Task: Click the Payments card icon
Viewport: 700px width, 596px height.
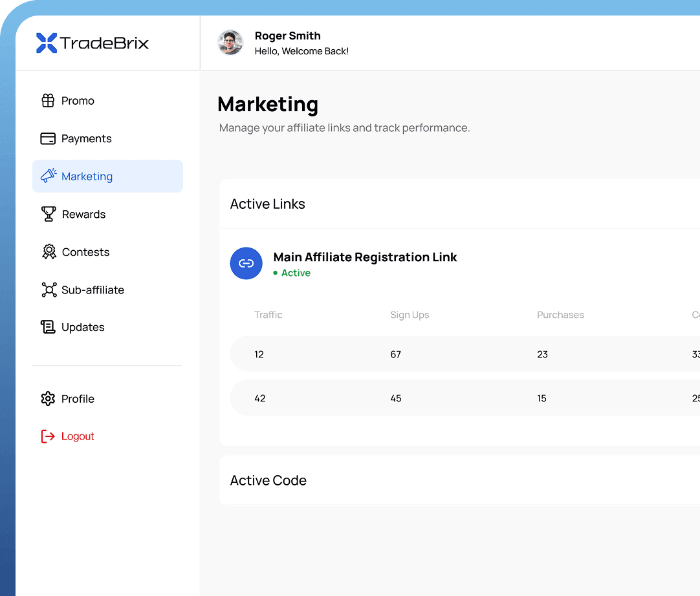Action: (x=48, y=139)
